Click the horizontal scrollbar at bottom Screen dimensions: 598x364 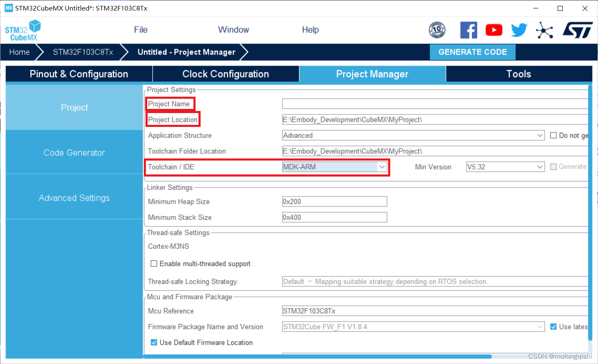tap(318, 356)
